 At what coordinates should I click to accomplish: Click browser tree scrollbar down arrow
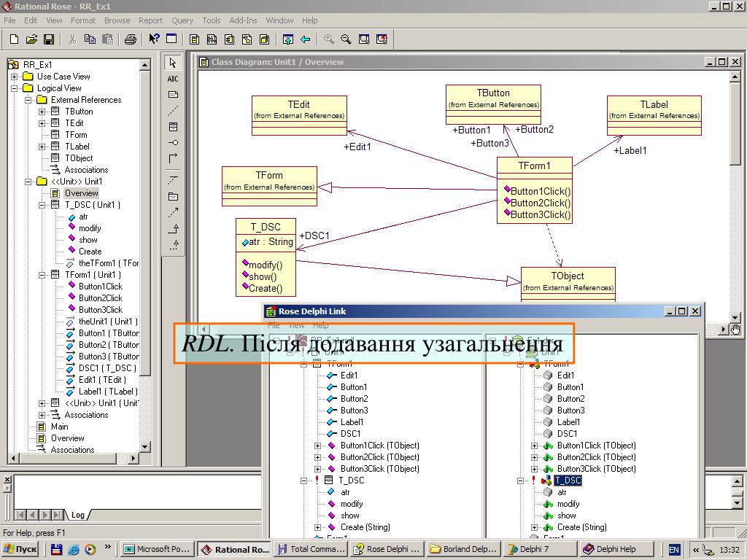[145, 447]
